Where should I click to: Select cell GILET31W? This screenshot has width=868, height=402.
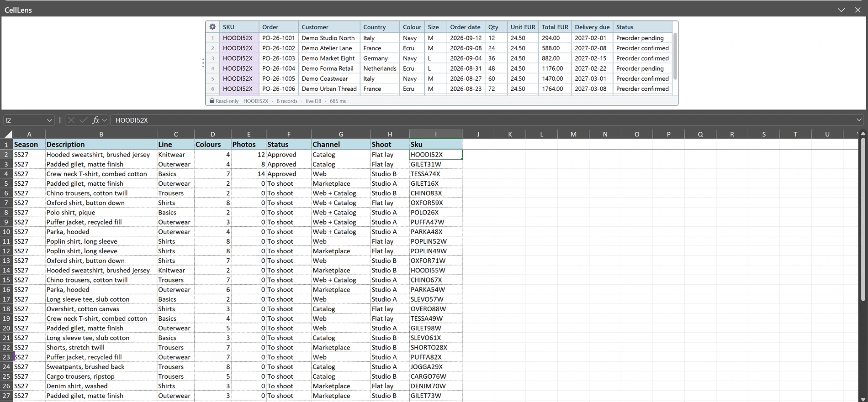(436, 164)
